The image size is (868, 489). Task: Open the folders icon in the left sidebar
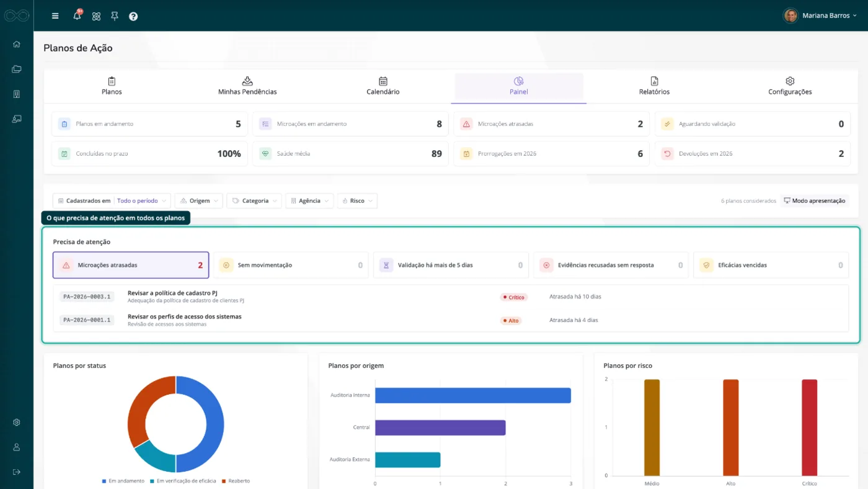[17, 69]
